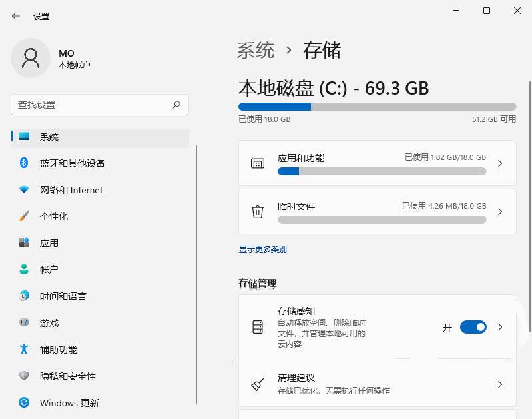Click the MO user avatar icon
This screenshot has width=532, height=419.
point(30,58)
